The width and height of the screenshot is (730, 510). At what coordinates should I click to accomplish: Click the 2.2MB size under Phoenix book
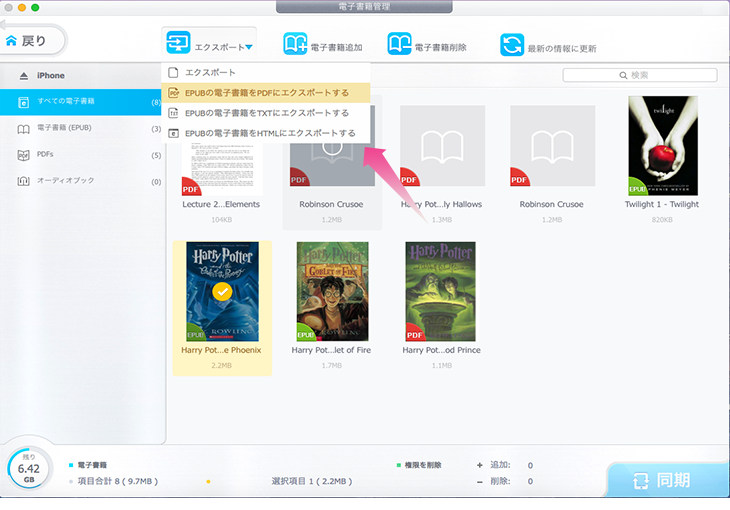tap(222, 366)
